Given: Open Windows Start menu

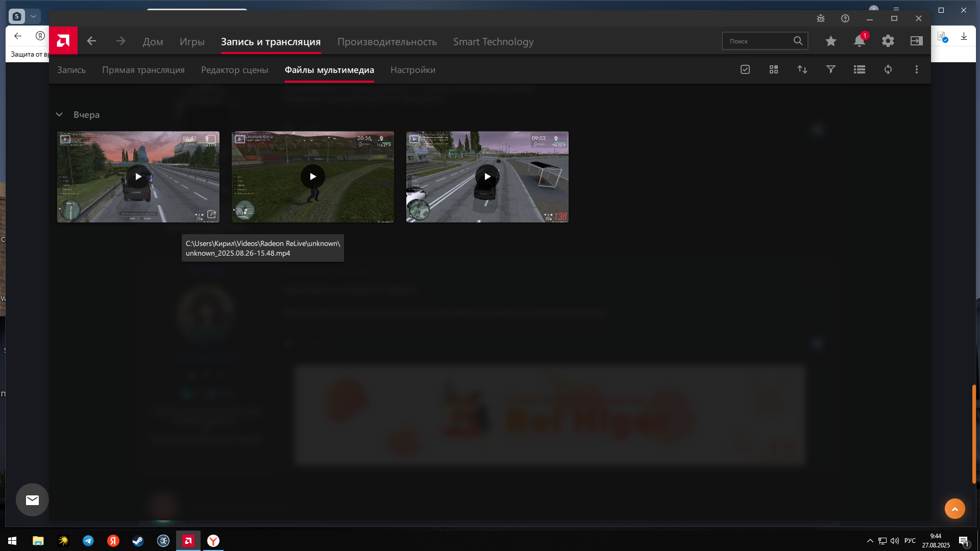Looking at the screenshot, I should 12,541.
